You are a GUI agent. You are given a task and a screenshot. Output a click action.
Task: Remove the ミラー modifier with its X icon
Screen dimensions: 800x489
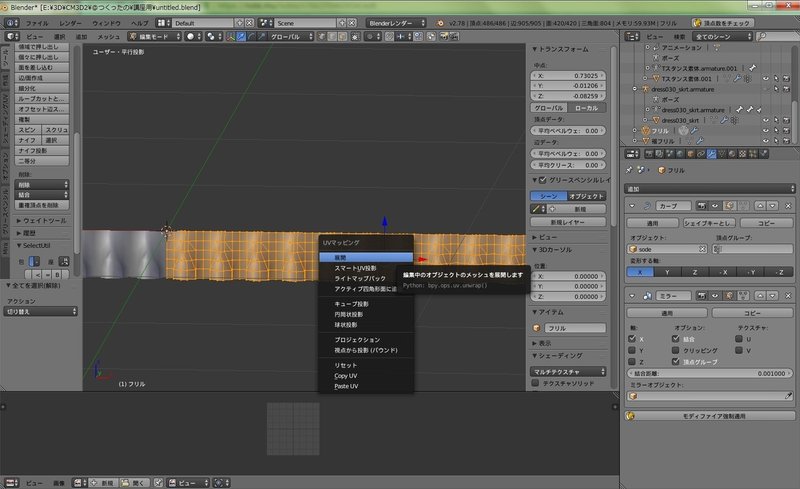(788, 296)
